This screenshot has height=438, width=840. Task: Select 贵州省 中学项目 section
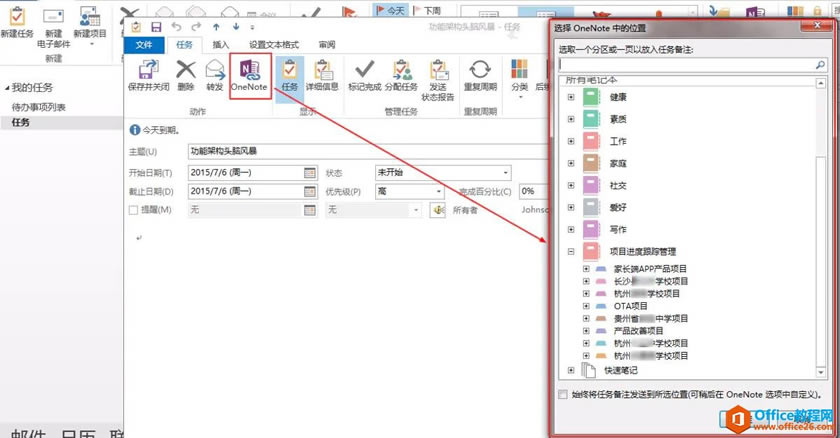click(650, 319)
